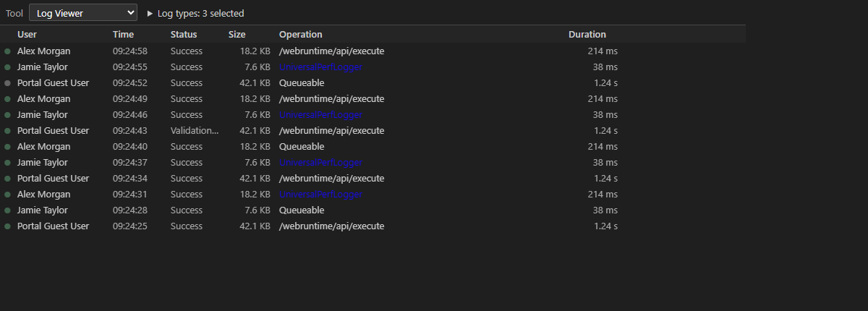Click /webruntime/api/execute in the 09:24:43 row

(331, 131)
